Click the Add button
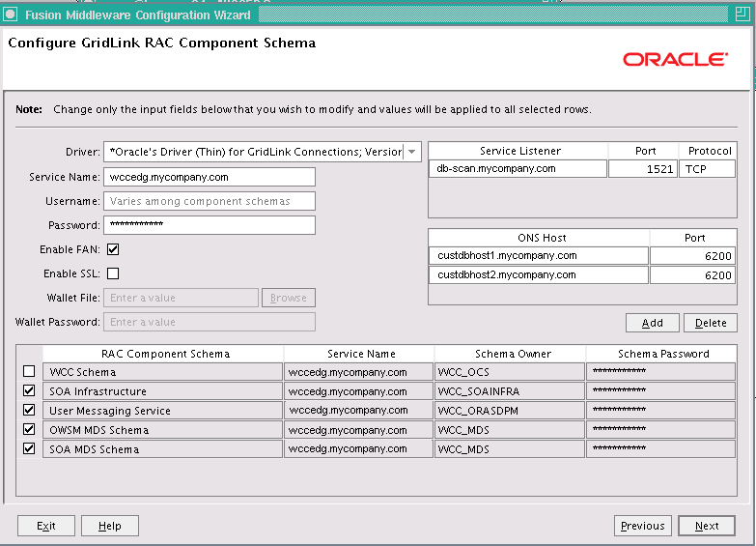Screen dimensions: 756x546 pyautogui.click(x=653, y=323)
